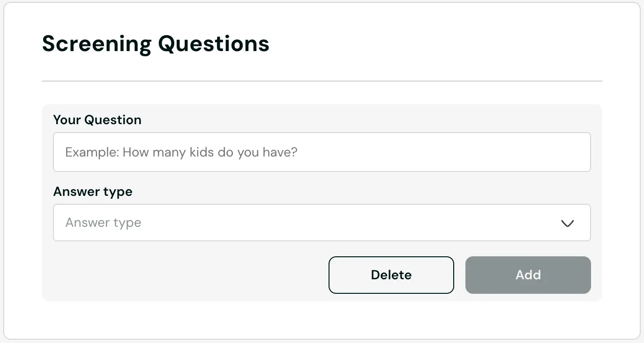Focus the question text box showing the kids example
644x343 pixels.
322,152
